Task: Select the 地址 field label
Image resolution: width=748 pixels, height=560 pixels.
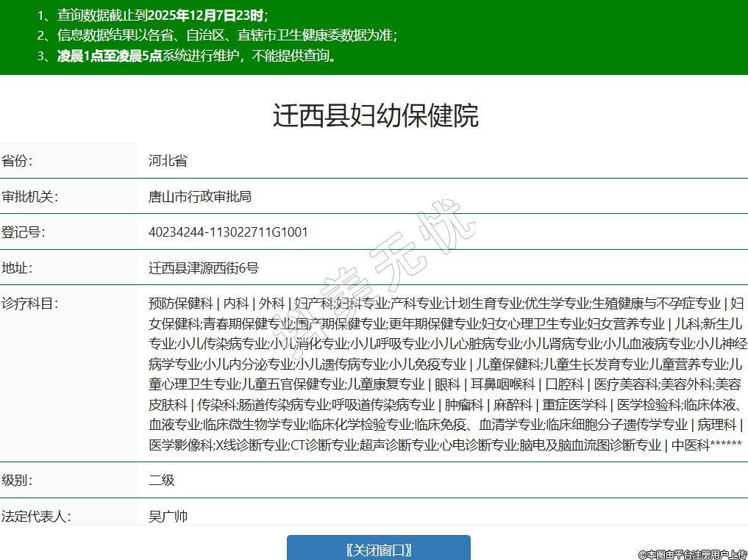Action: [18, 268]
